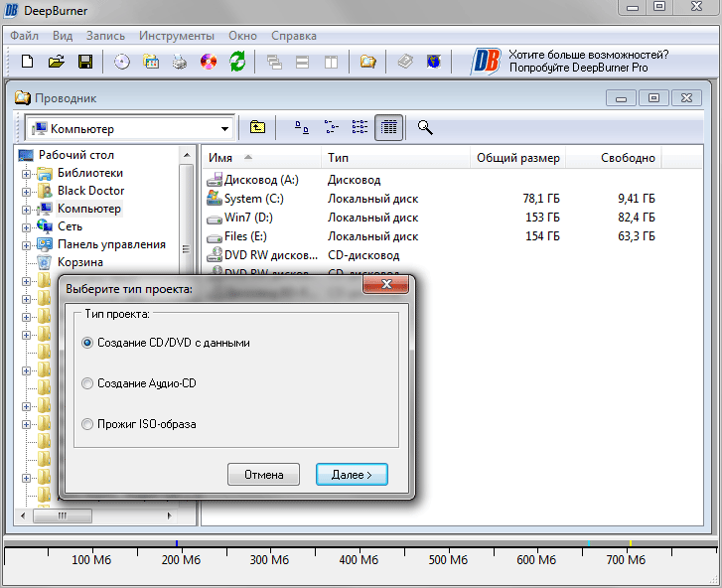
Task: Expand the Панель управления tree node
Action: click(x=26, y=245)
